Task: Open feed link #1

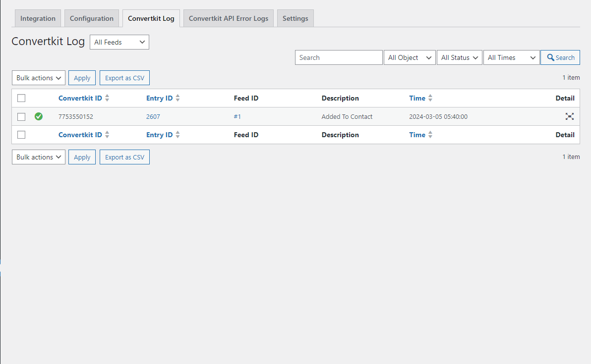Action: 237,117
